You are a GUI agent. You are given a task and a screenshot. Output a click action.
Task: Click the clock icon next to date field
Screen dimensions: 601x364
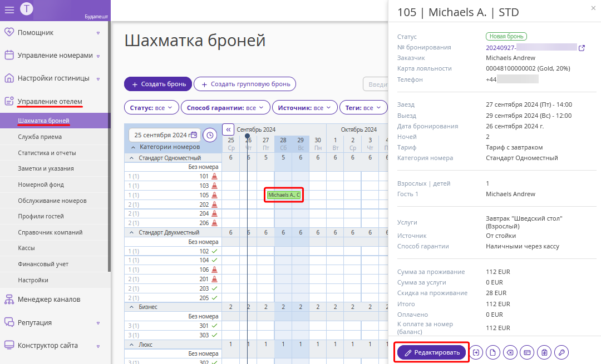point(210,135)
